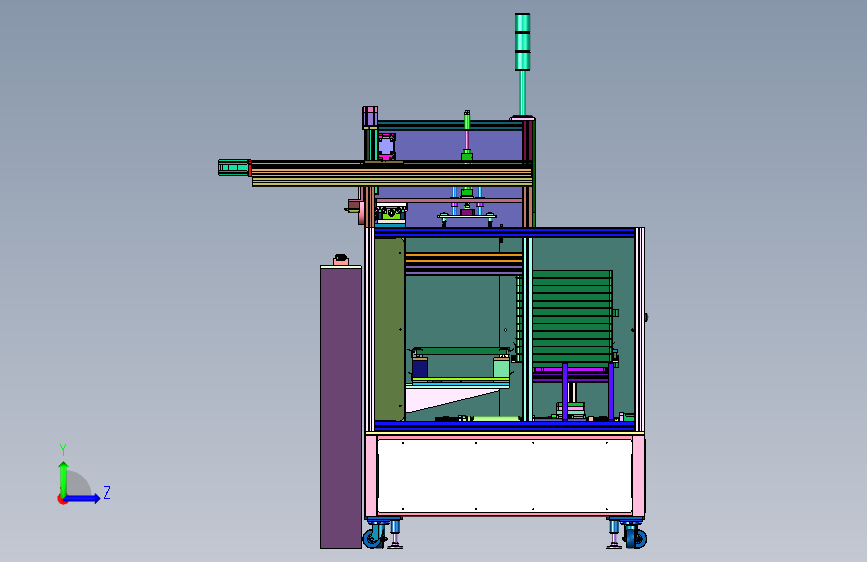
Task: Select the green signal tower light on top
Action: point(523,42)
